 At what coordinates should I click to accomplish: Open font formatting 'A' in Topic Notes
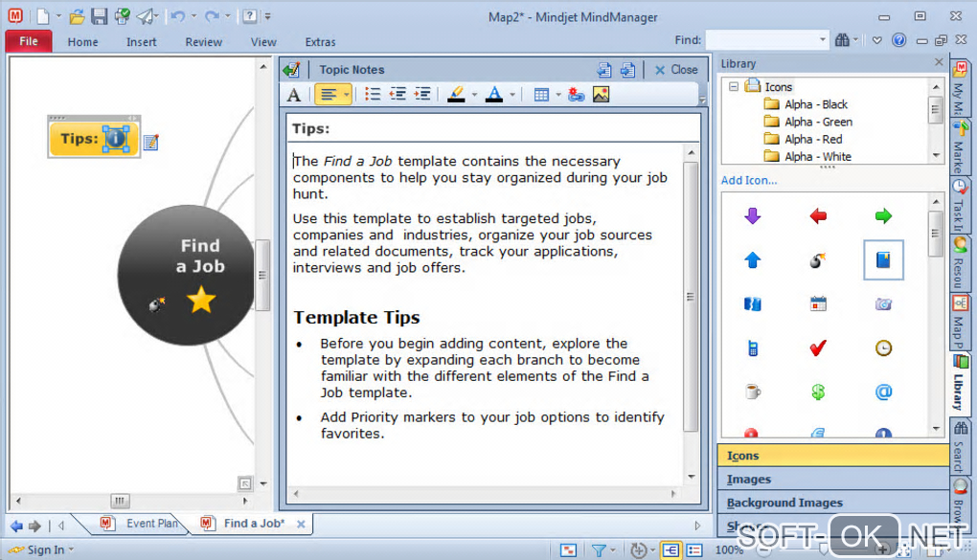pos(294,95)
